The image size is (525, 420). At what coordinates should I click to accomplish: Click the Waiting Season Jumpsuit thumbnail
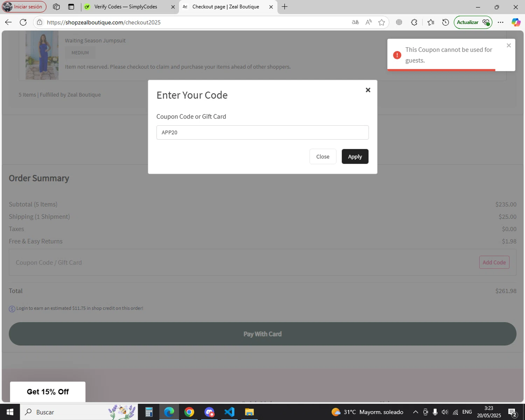pos(42,55)
